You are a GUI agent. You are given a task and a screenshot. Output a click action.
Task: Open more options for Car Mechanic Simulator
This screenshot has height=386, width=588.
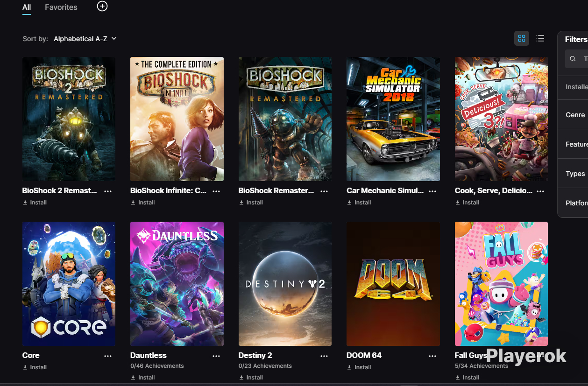coord(432,191)
